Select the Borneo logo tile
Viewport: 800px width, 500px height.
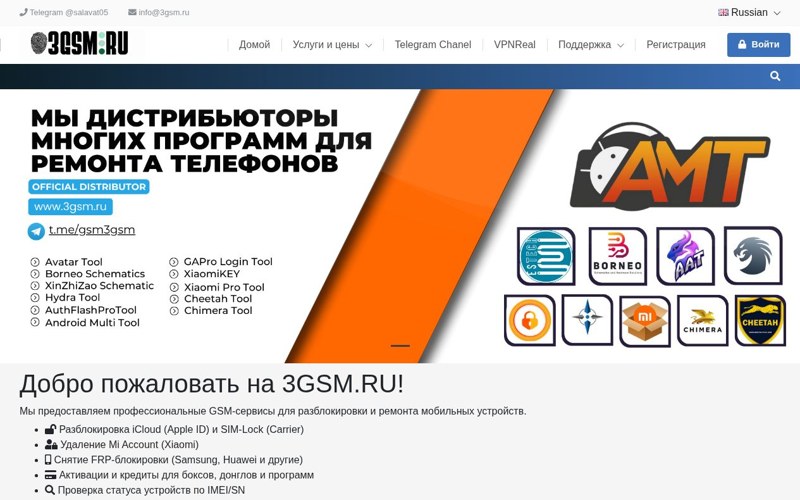tap(618, 256)
